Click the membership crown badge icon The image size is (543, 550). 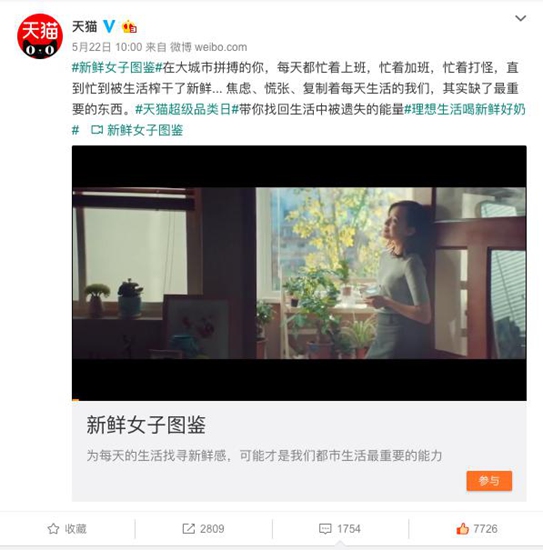pos(129,27)
